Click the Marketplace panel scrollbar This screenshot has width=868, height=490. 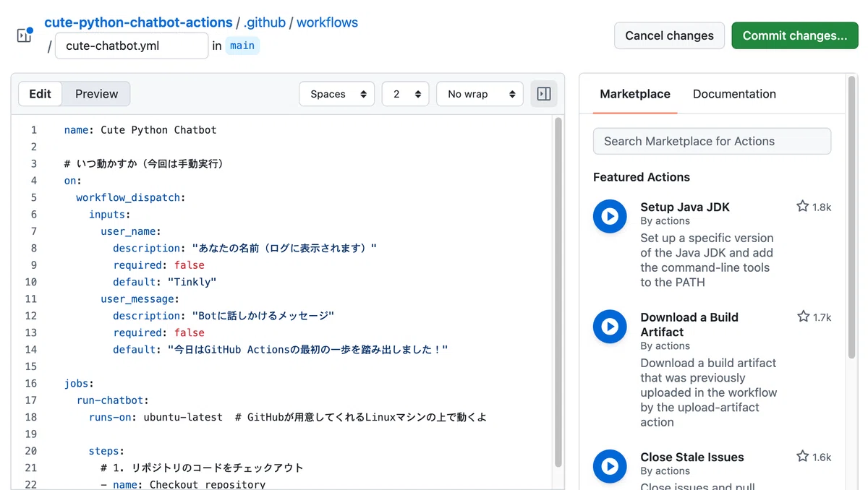coord(851,217)
